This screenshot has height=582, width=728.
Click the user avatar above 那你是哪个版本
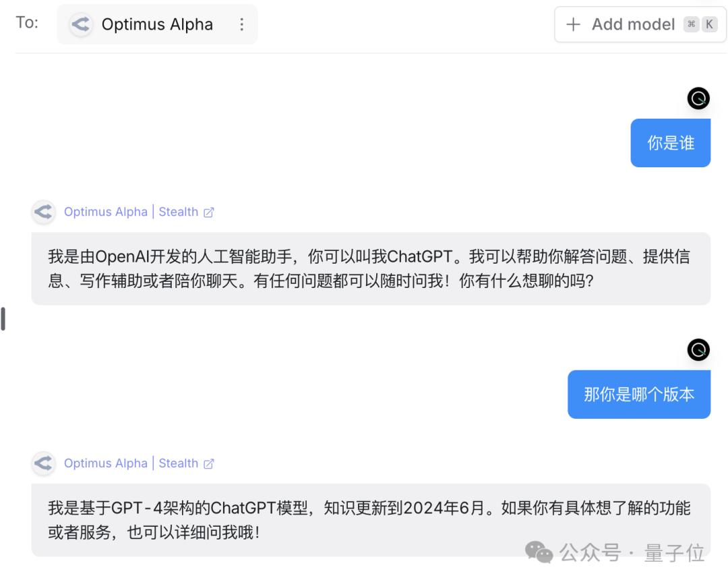click(x=698, y=350)
